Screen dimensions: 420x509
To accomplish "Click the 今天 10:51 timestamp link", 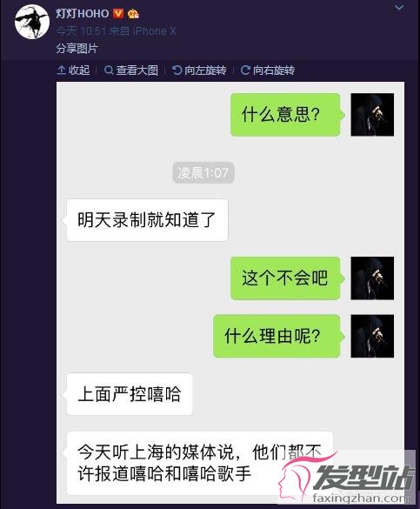I will 81,31.
